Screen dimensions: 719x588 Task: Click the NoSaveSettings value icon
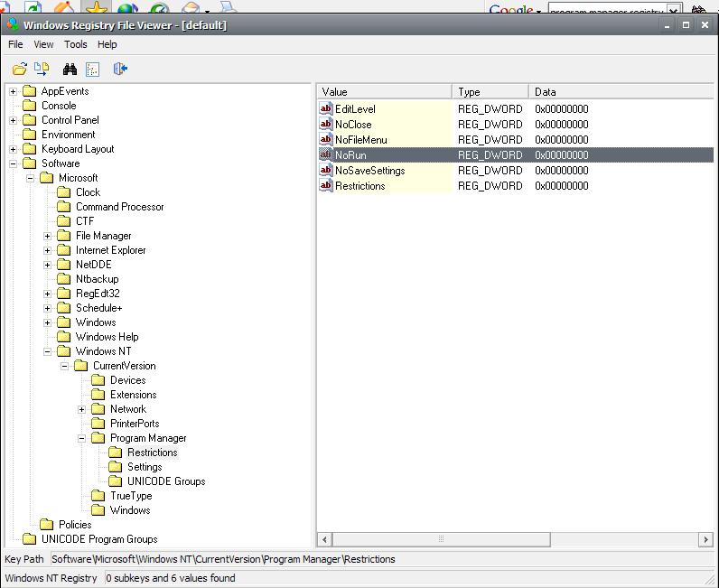tap(325, 170)
